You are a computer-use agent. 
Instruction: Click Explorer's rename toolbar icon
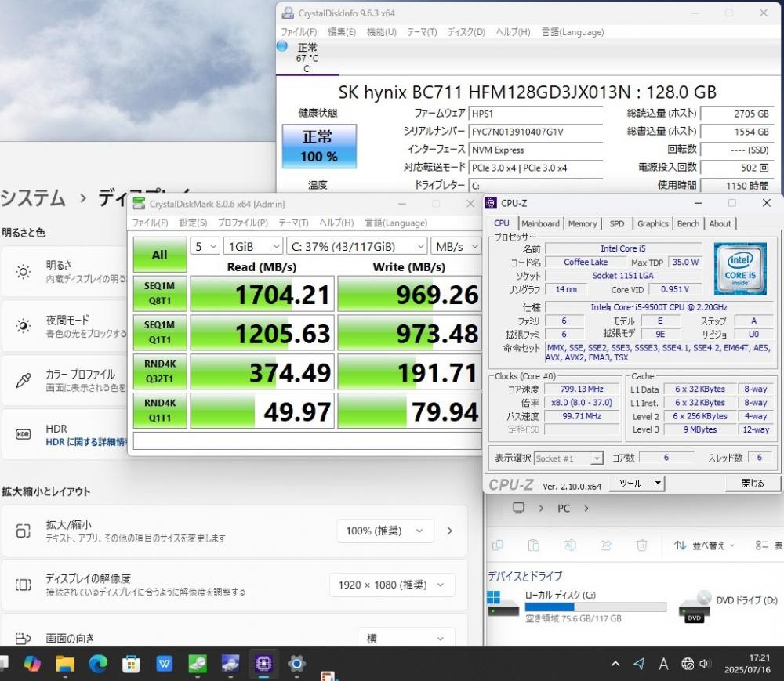coord(569,545)
